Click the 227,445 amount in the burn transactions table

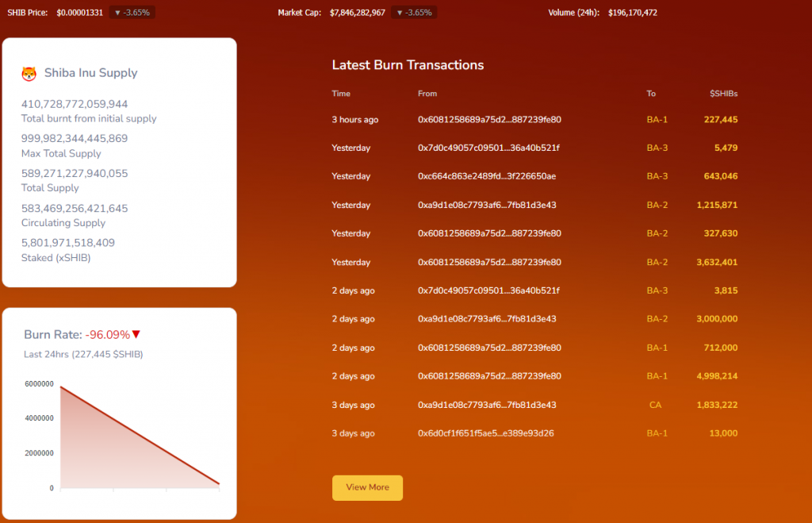point(720,119)
